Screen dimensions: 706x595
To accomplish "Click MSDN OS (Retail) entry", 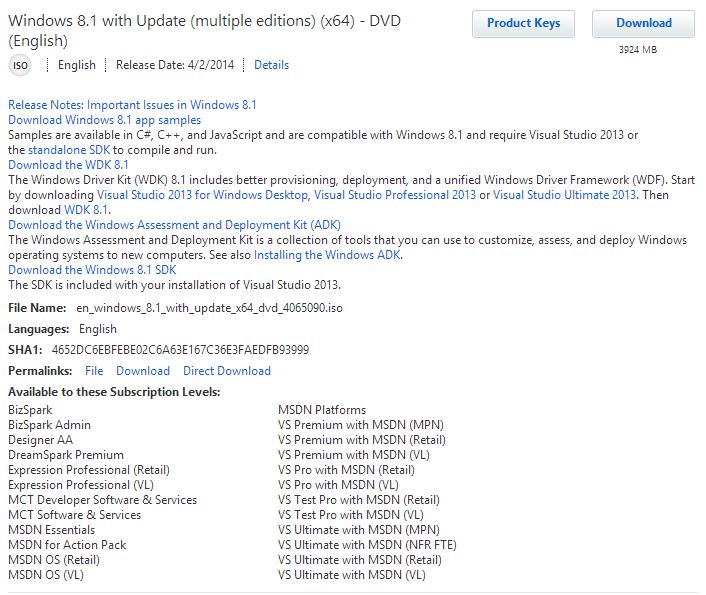I will [x=54, y=560].
